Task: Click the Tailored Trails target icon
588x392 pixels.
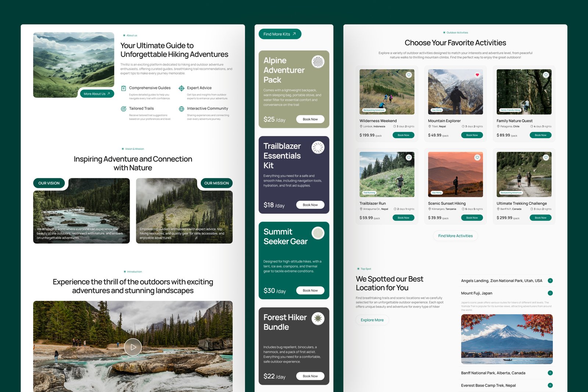Action: click(x=123, y=109)
